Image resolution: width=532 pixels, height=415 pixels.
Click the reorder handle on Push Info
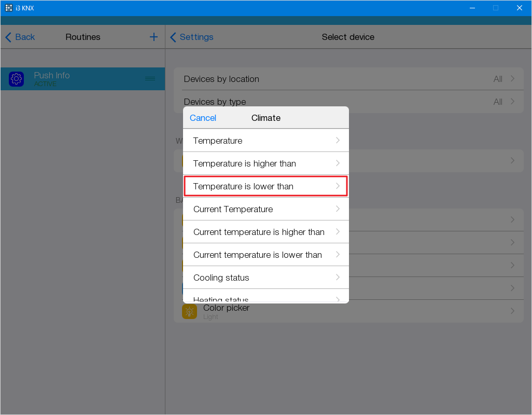click(x=150, y=78)
